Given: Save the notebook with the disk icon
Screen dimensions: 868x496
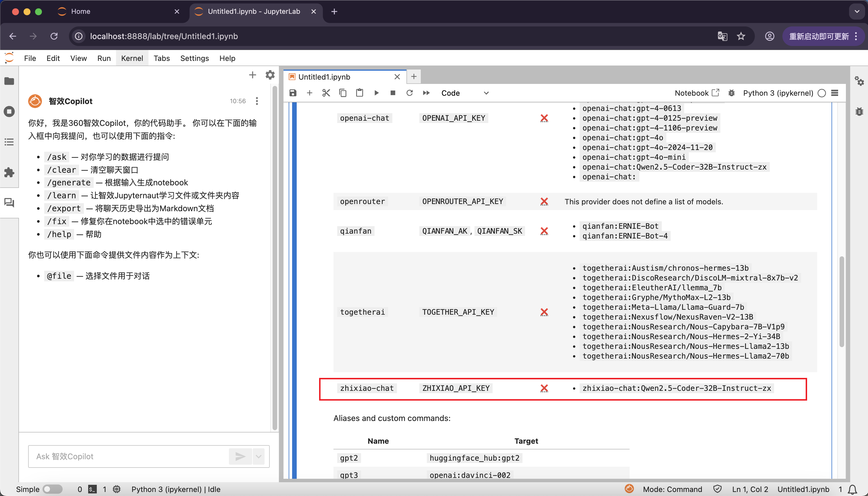Looking at the screenshot, I should pyautogui.click(x=293, y=93).
